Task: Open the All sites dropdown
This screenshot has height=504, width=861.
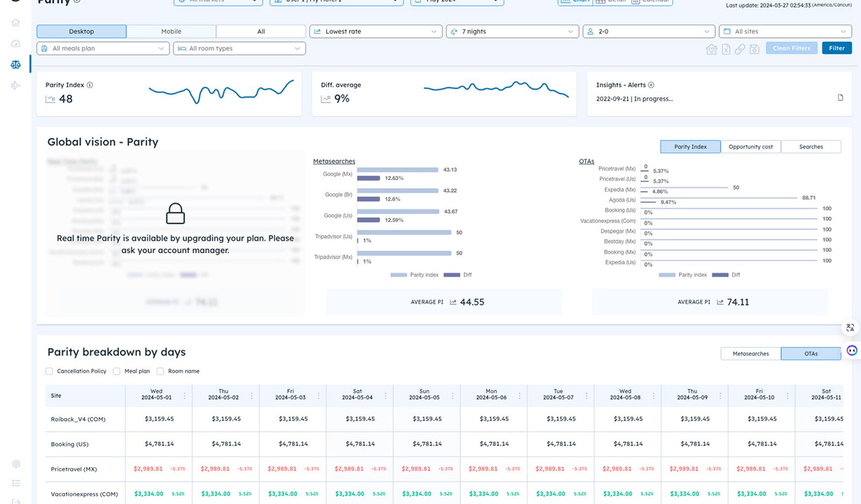Action: 786,31
